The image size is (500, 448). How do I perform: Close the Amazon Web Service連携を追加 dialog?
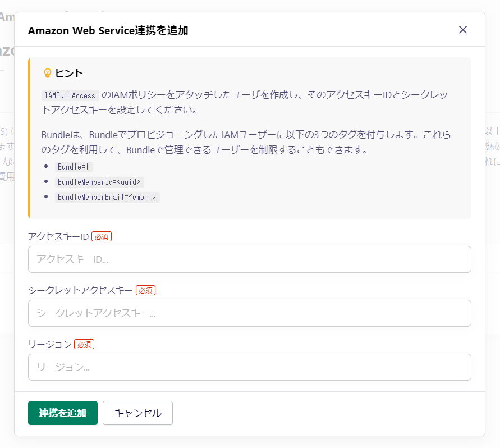463,30
